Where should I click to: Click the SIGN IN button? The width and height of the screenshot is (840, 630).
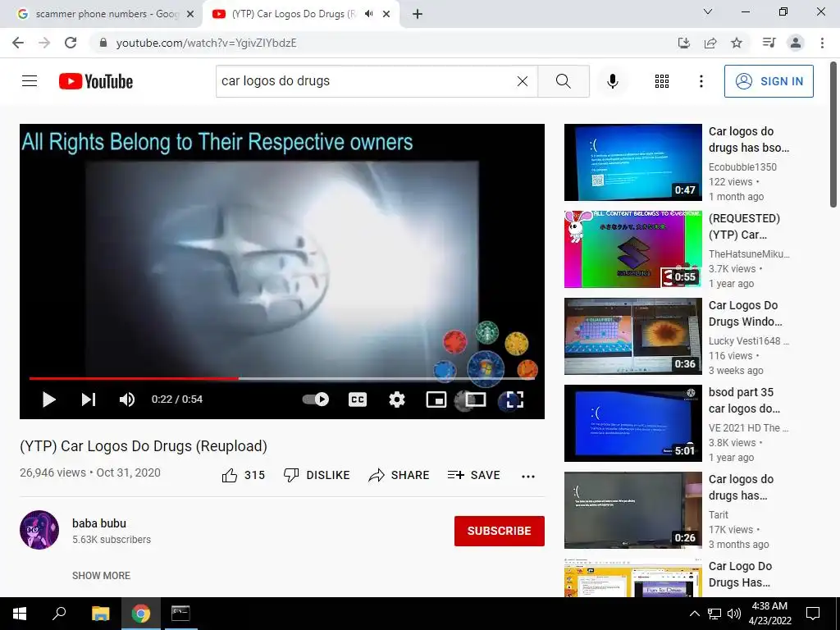[x=769, y=81]
